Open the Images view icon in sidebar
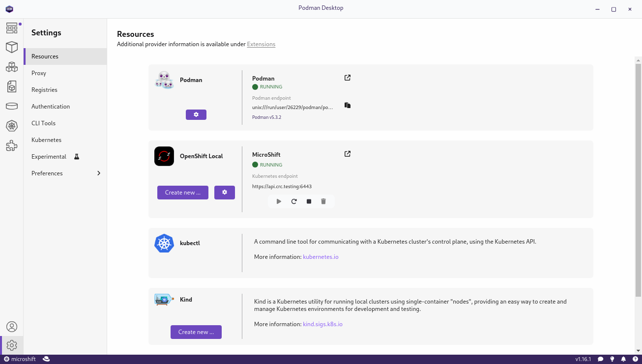The image size is (642, 364). pyautogui.click(x=12, y=86)
